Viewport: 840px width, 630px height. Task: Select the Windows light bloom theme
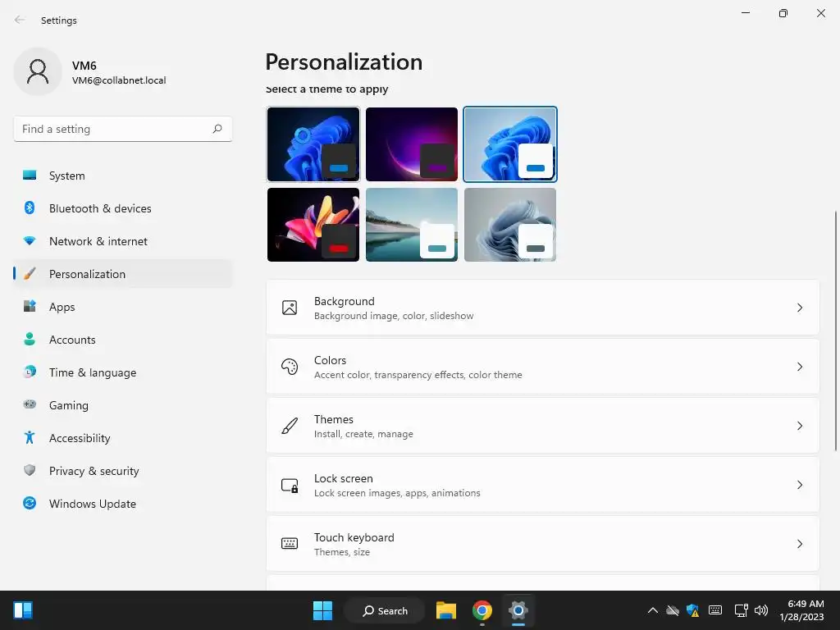pyautogui.click(x=510, y=144)
